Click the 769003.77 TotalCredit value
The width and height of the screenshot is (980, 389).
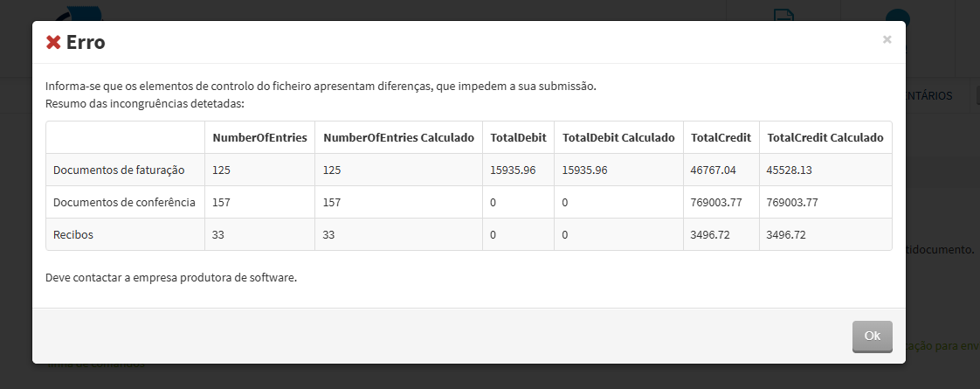[x=716, y=202]
